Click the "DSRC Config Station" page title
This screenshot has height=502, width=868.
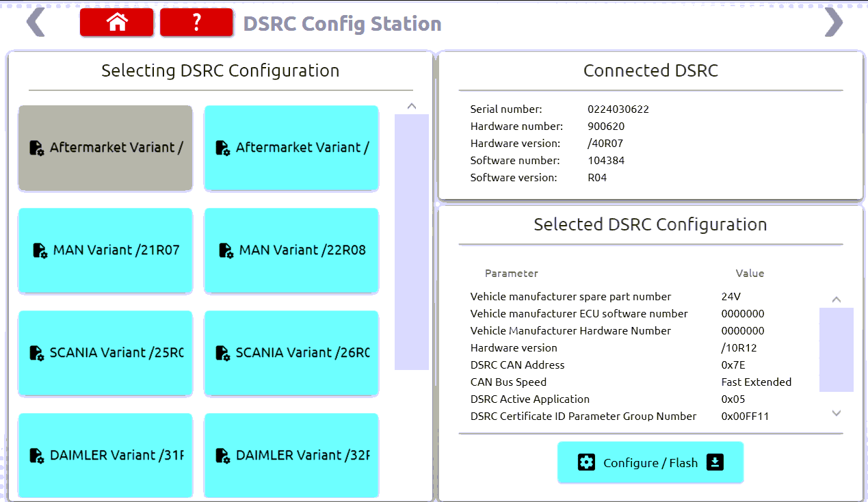pos(342,24)
